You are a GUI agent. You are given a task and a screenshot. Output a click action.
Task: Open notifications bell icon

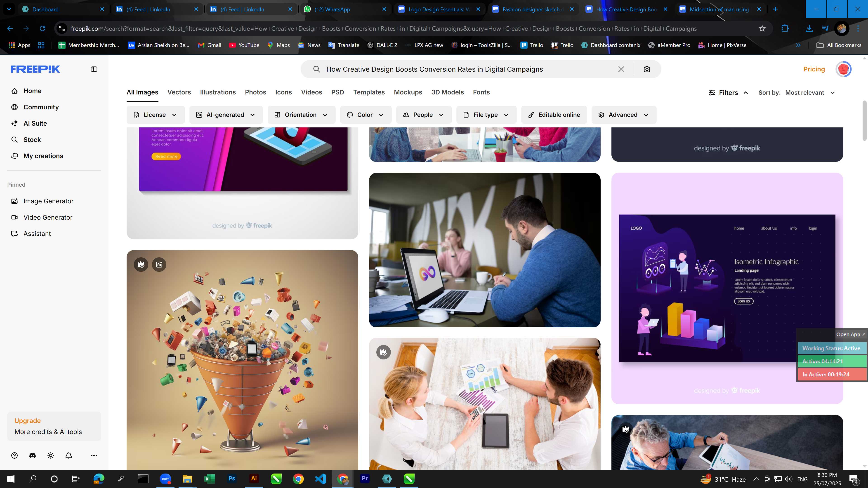[x=69, y=456]
